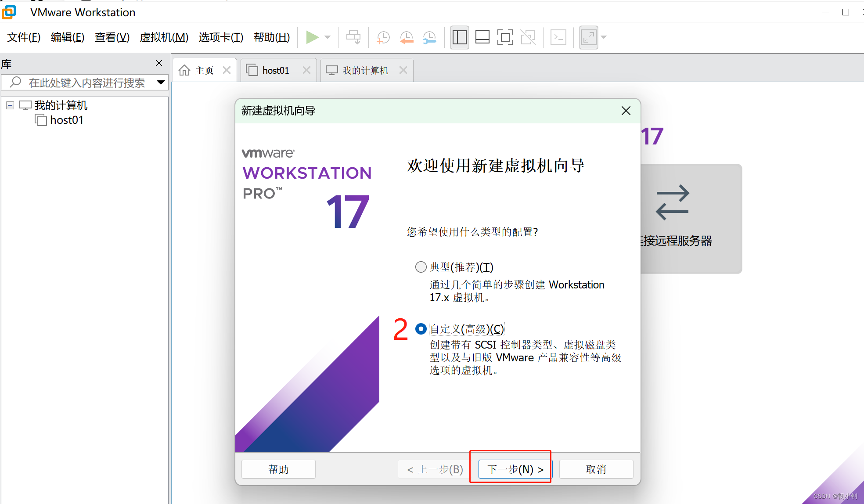Click the console view terminal icon
Image resolution: width=864 pixels, height=504 pixels.
[558, 37]
